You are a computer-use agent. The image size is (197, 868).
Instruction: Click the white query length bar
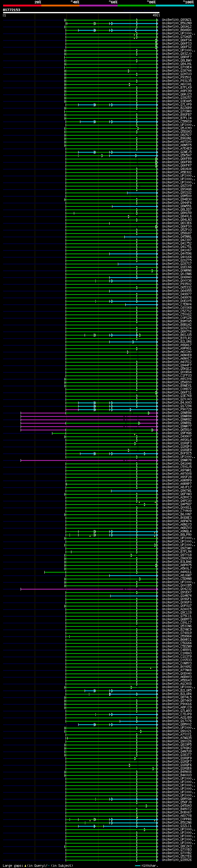point(81,12)
